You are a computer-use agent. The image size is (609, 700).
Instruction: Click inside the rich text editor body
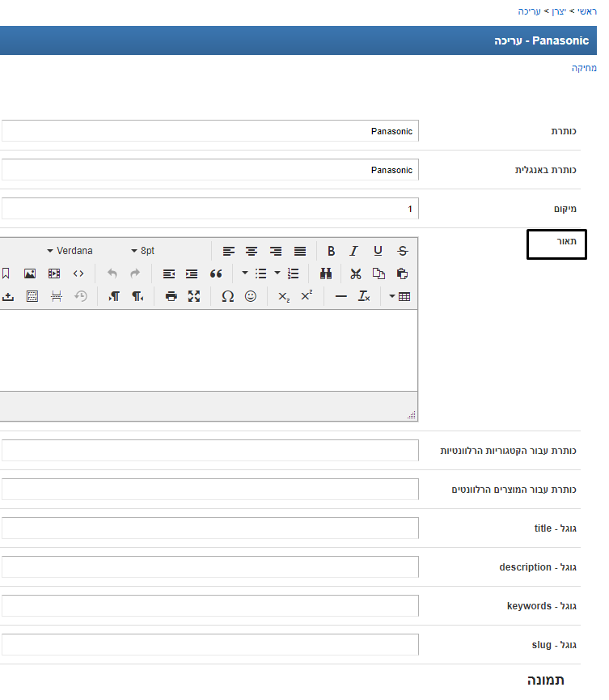pos(209,350)
